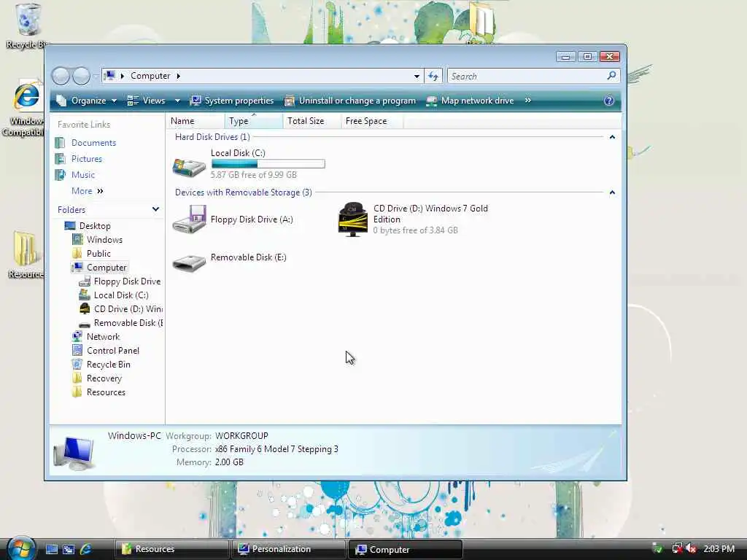Viewport: 747px width, 560px height.
Task: Collapse the Folders pane chevron
Action: [155, 209]
